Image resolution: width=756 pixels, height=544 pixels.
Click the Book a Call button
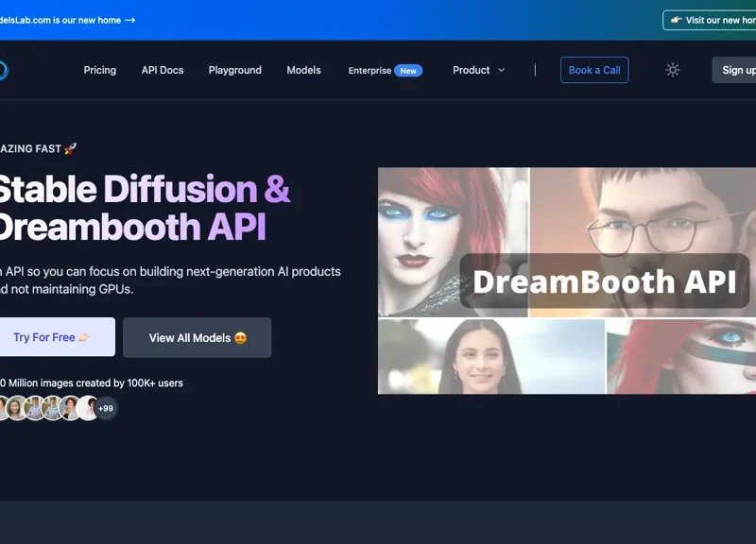point(594,70)
